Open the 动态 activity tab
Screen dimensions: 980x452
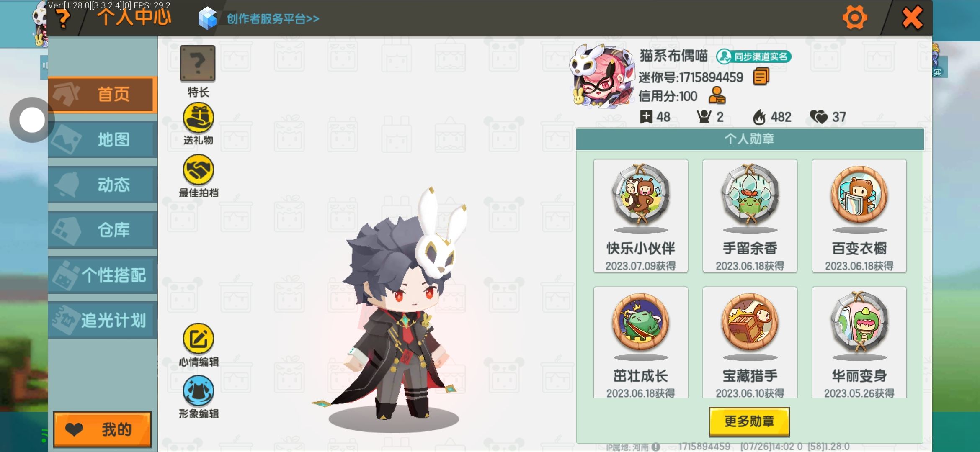(103, 185)
